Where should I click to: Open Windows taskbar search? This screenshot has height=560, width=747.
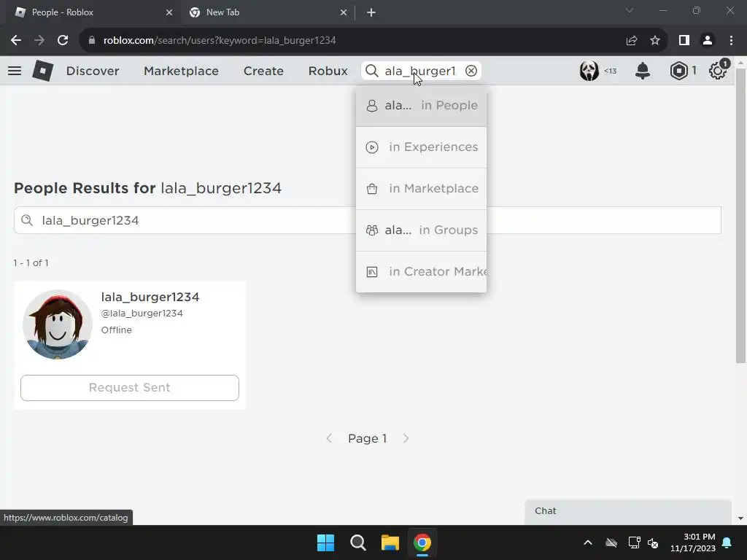click(357, 542)
